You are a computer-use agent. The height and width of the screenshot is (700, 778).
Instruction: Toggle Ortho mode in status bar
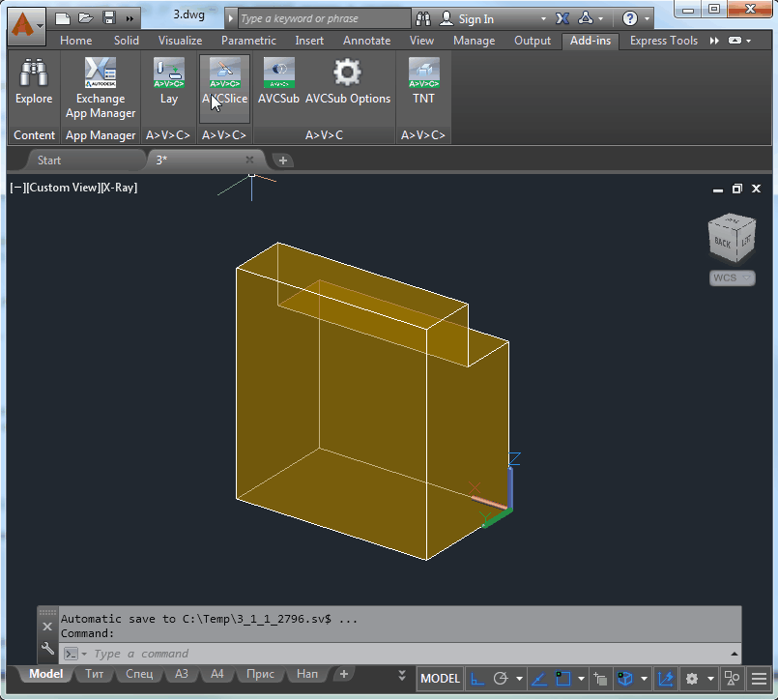point(477,679)
